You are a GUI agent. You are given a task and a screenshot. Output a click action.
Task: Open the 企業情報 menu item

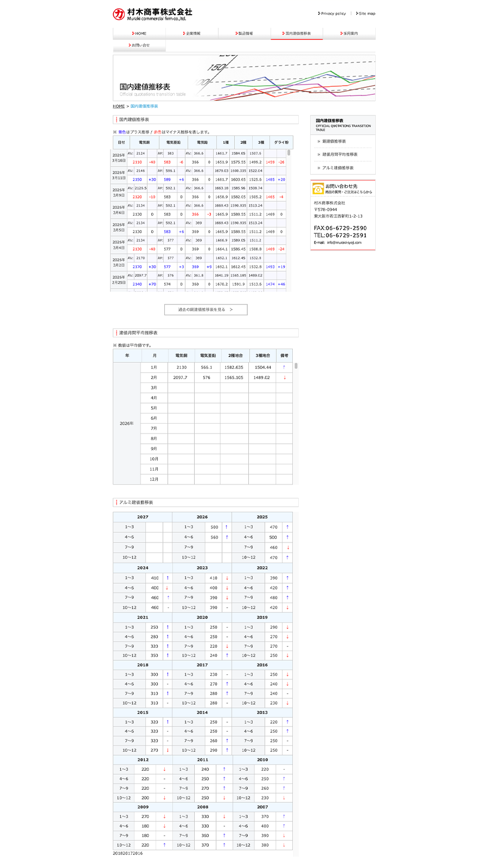(x=192, y=34)
